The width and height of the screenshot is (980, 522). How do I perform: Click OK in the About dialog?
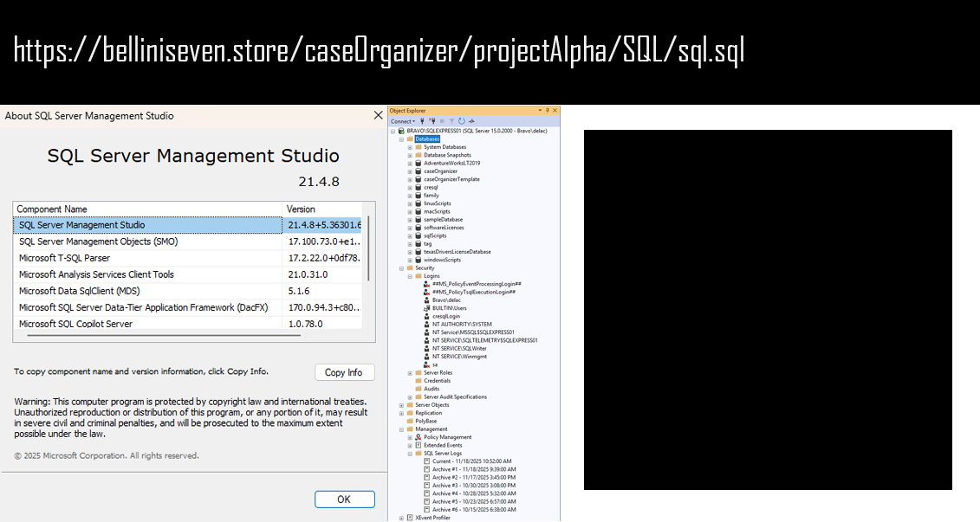(x=344, y=499)
